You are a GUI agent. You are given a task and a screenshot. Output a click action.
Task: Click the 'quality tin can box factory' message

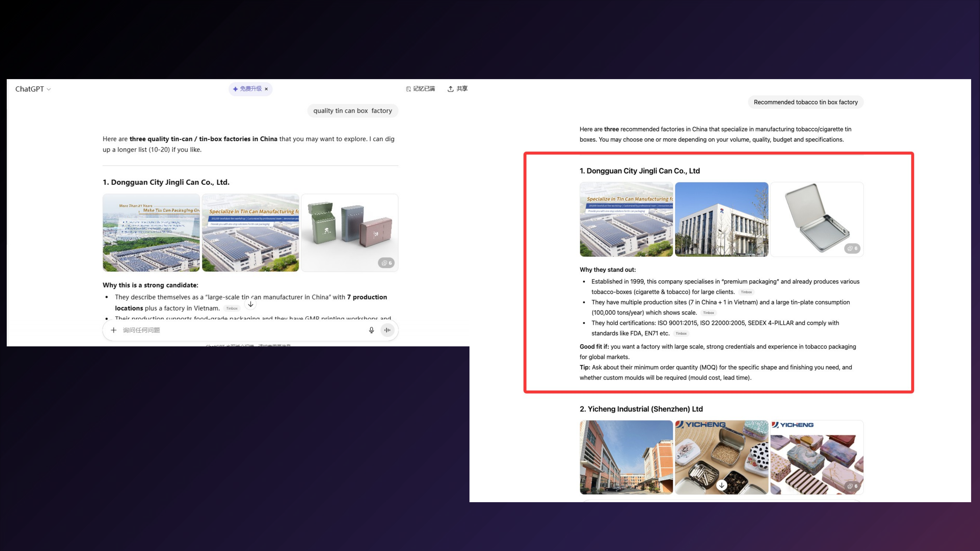click(352, 111)
